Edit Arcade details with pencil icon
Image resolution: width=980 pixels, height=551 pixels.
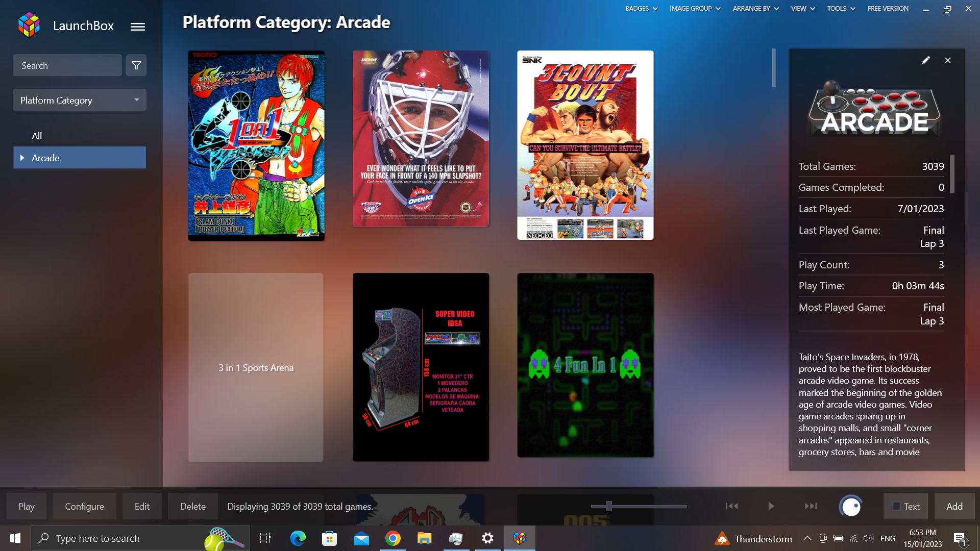[x=925, y=60]
